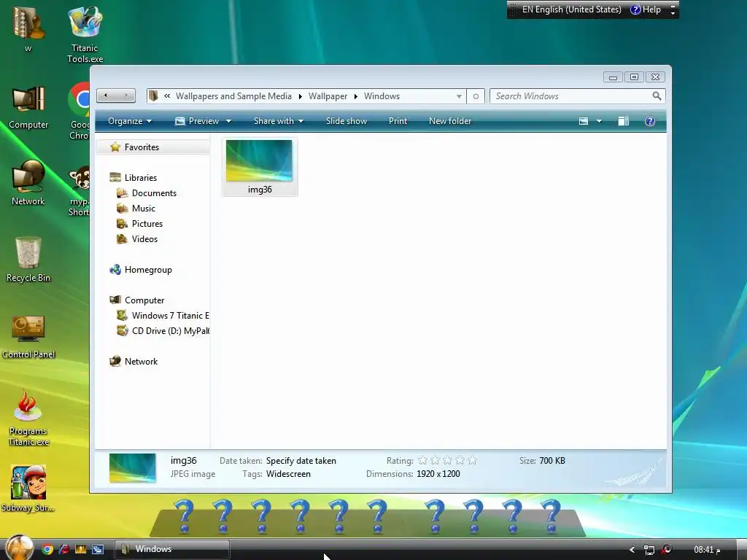Click the details pane preview thumbnail
Screen dimensions: 747x560
click(133, 467)
